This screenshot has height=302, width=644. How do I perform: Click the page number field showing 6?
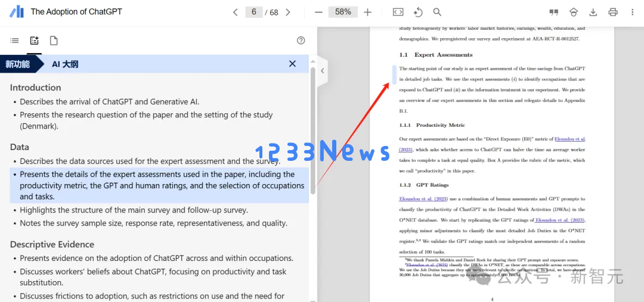pyautogui.click(x=254, y=12)
